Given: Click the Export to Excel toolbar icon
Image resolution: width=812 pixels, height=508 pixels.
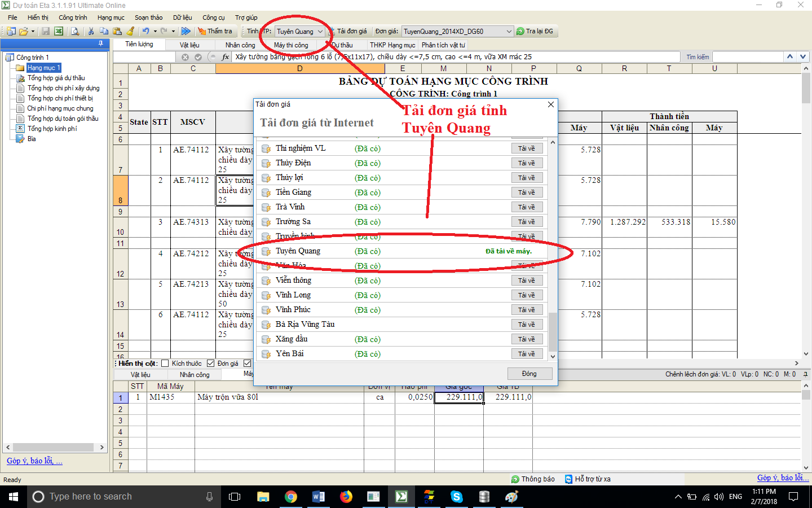Looking at the screenshot, I should click(59, 32).
